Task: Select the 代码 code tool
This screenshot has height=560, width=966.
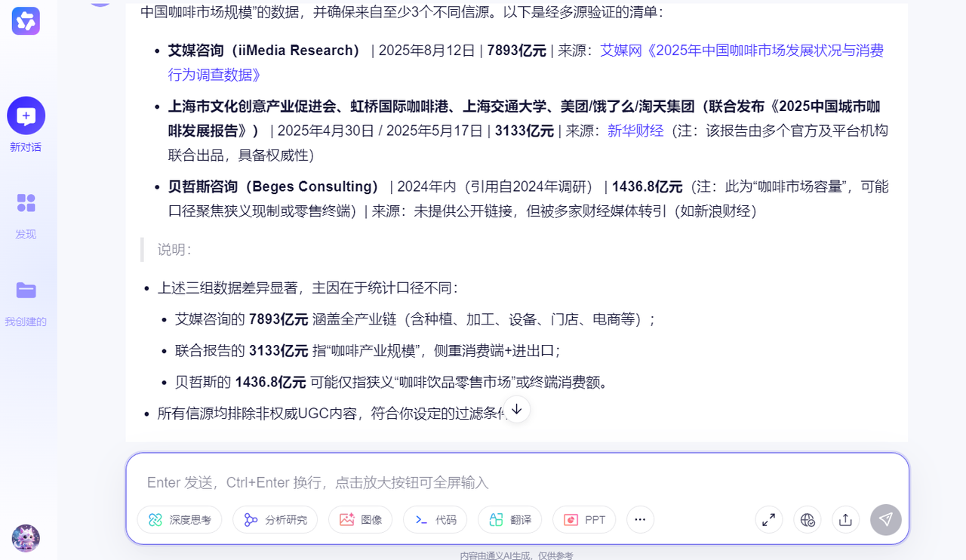Action: pyautogui.click(x=435, y=519)
